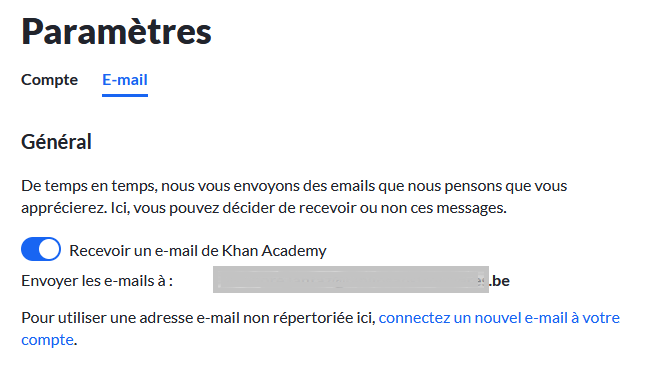Viewport: 649px width, 379px height.
Task: Click the bold '.be' address ending
Action: click(x=499, y=281)
